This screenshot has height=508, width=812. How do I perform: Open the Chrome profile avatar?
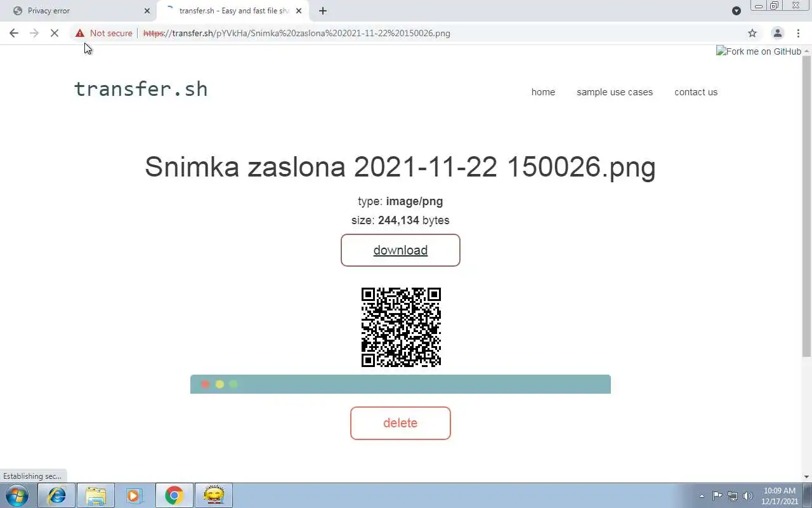(x=777, y=33)
